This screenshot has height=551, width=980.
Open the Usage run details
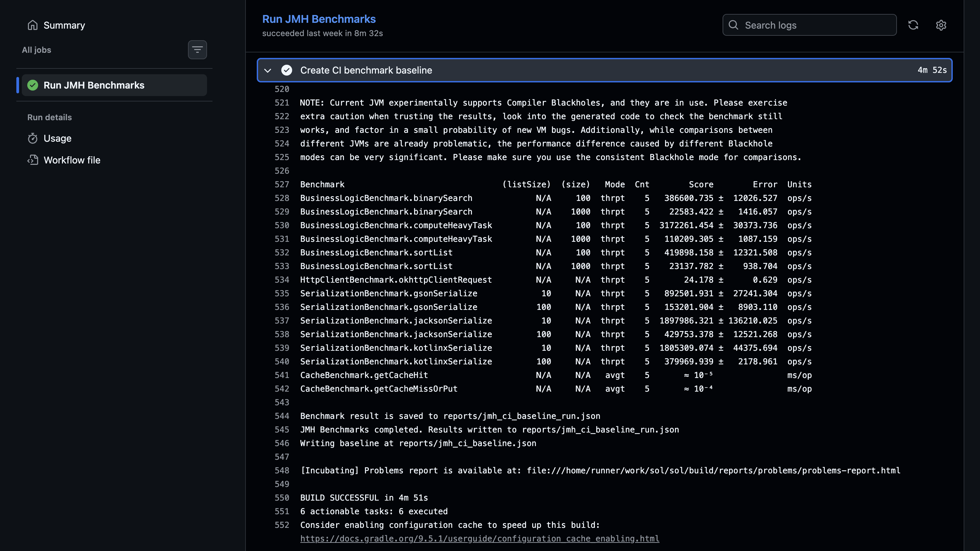pyautogui.click(x=57, y=138)
